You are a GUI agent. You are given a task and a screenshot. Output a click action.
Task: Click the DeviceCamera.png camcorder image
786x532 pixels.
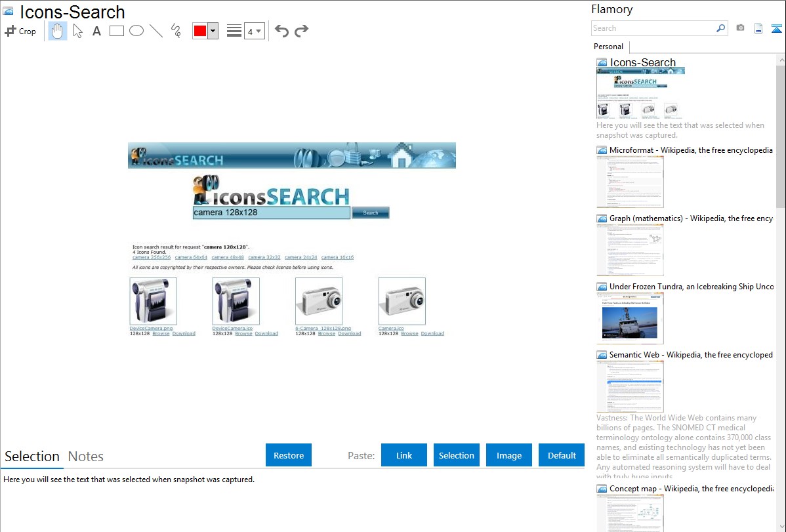[x=154, y=301]
